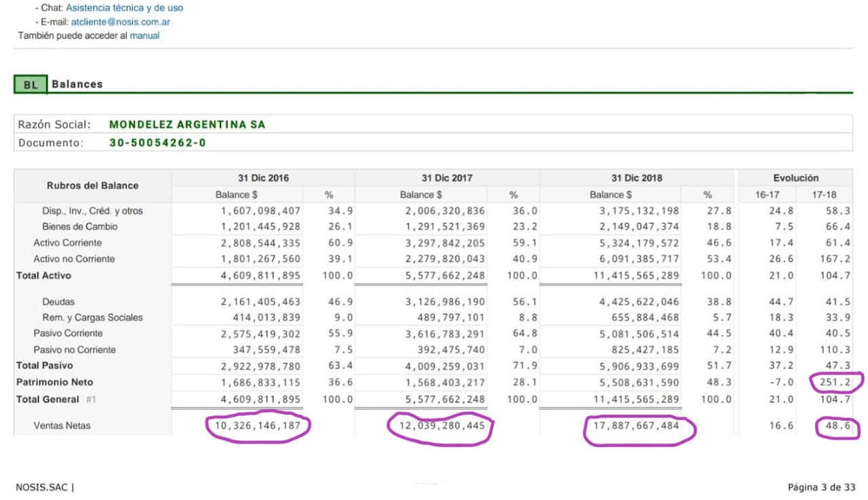
Task: Click the green BL section badge
Action: tap(31, 85)
